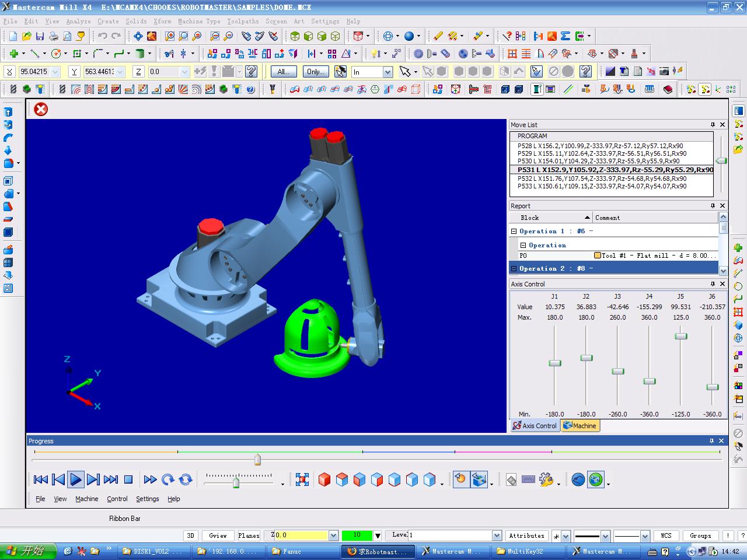Viewport: 747px width, 560px height.
Task: Pin the Axis Control panel
Action: [713, 284]
